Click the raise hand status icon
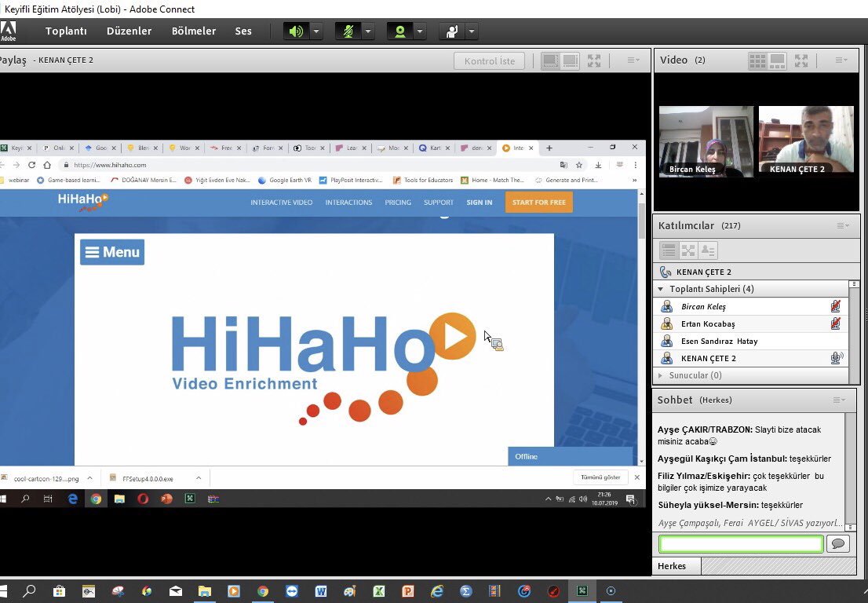 pos(452,31)
